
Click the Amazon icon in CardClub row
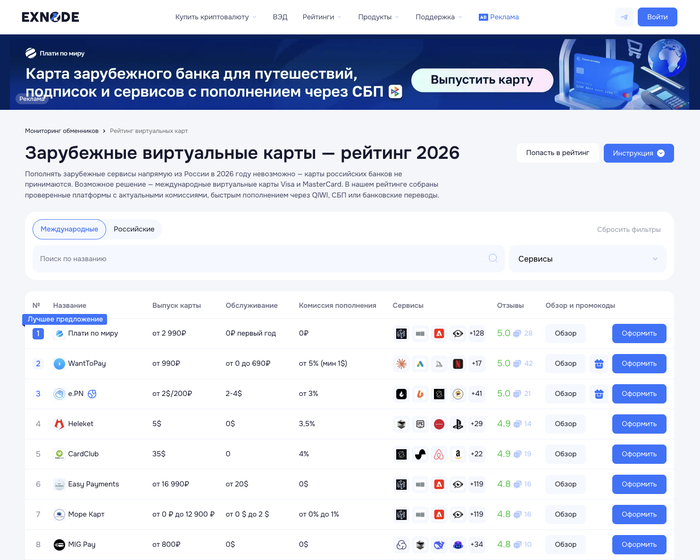click(x=458, y=454)
